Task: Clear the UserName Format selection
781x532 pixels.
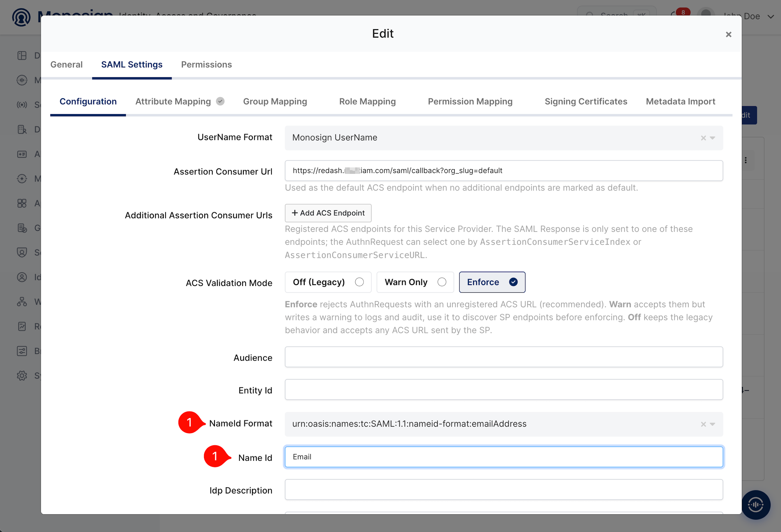Action: click(x=703, y=138)
